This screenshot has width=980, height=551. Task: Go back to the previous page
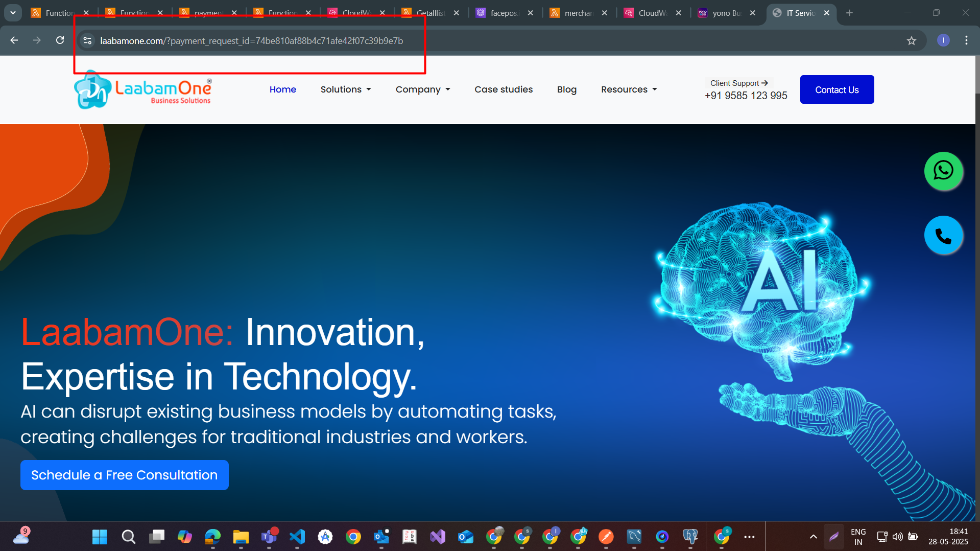14,40
